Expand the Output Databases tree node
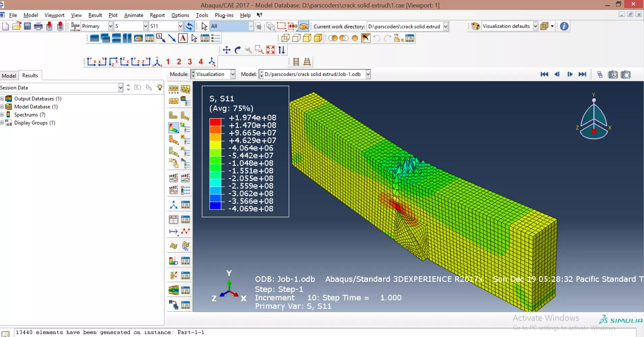Viewport: 644px width, 337px height. click(x=2, y=99)
